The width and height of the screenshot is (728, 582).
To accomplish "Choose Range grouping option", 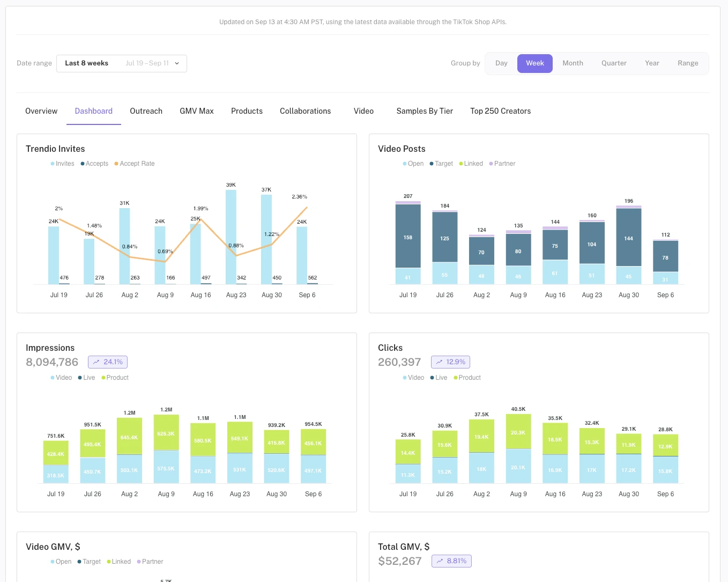I will pos(688,63).
